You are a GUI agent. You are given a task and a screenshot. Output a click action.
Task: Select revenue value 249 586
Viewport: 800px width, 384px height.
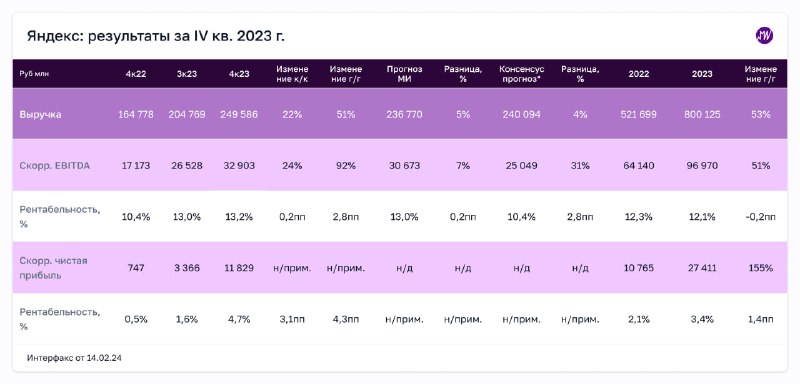(x=239, y=114)
